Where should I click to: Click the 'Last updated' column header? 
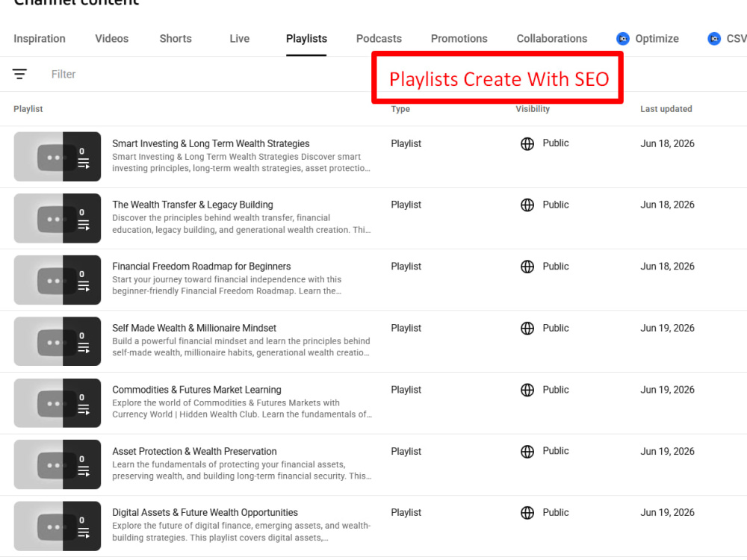666,109
